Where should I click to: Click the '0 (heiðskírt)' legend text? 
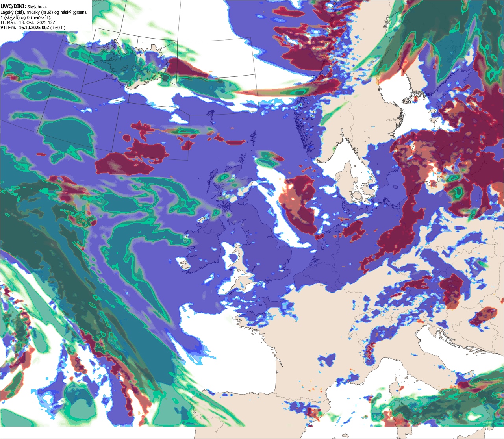(x=39, y=18)
